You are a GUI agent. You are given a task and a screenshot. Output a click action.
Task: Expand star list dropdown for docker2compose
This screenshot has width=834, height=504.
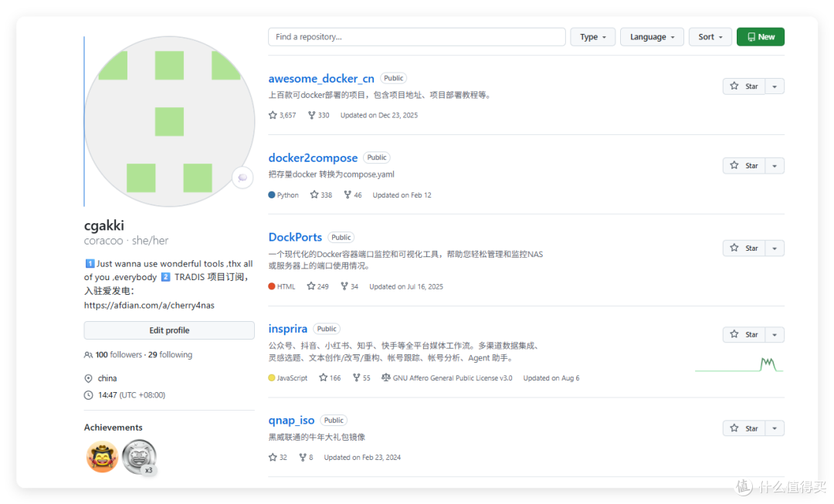tap(775, 166)
